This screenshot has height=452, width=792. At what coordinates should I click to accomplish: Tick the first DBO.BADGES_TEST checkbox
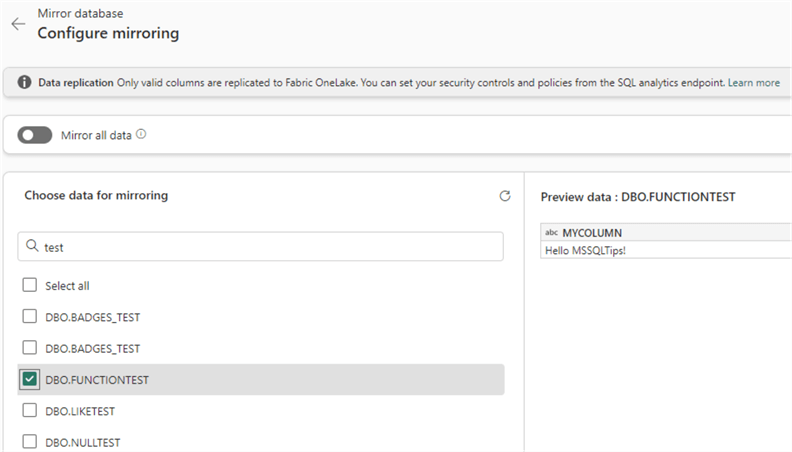pos(30,317)
